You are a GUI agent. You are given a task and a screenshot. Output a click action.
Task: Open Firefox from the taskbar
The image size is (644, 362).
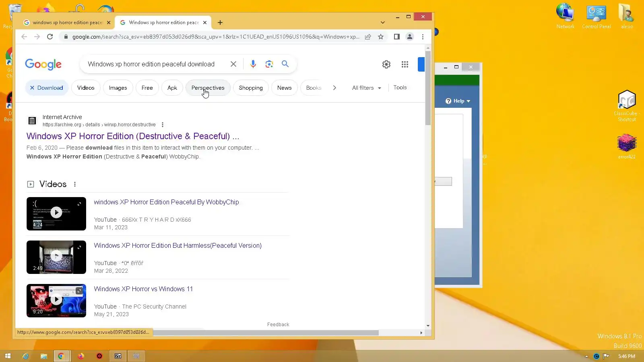click(x=80, y=356)
